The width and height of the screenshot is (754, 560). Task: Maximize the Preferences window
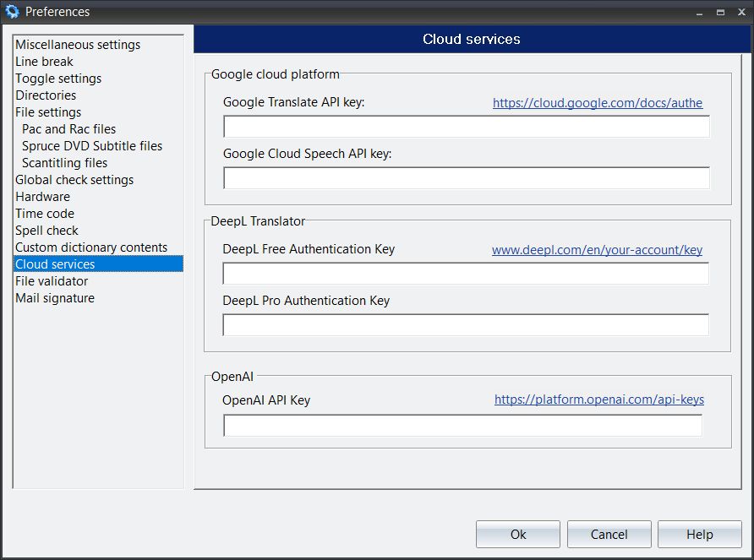[720, 13]
